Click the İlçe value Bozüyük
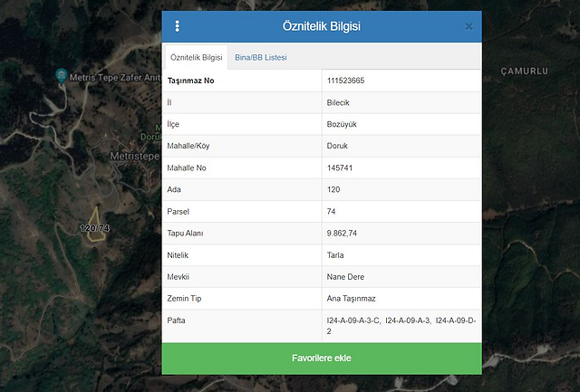580x392 pixels. [343, 125]
